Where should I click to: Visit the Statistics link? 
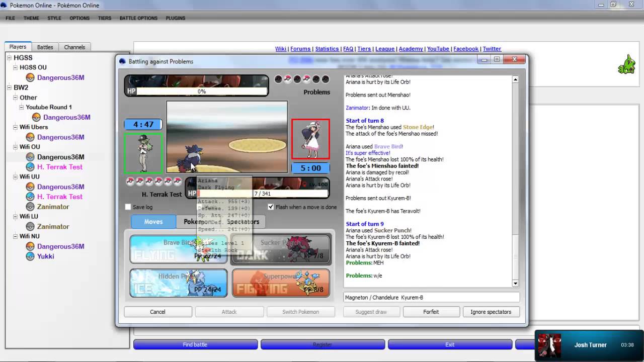(327, 49)
